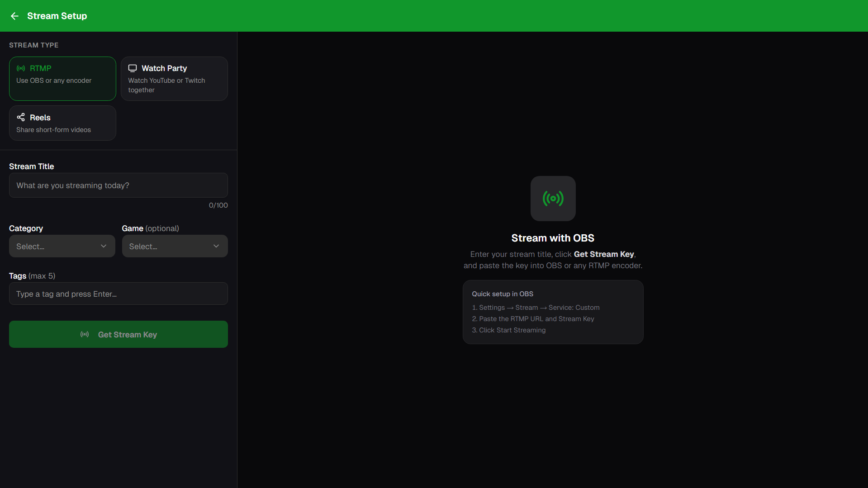Click the tag entry field under Tags

point(118,294)
